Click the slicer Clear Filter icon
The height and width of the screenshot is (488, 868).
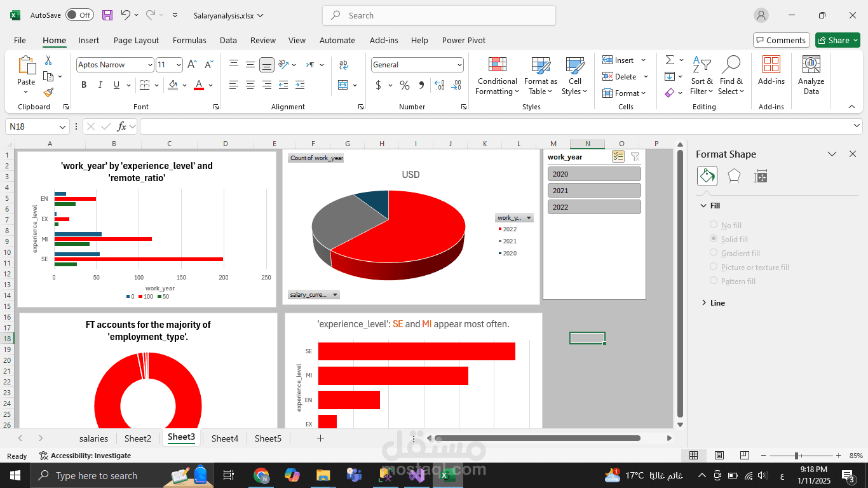(635, 157)
